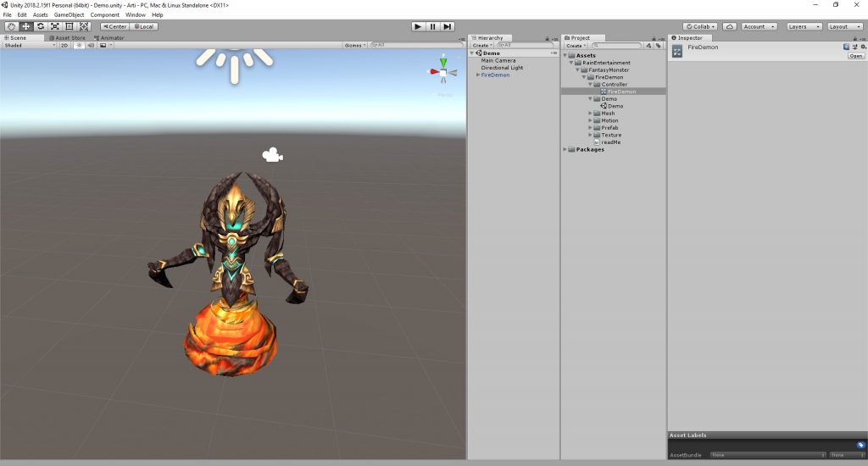Open the Component menu
Image resolution: width=868 pixels, height=466 pixels.
tap(104, 15)
